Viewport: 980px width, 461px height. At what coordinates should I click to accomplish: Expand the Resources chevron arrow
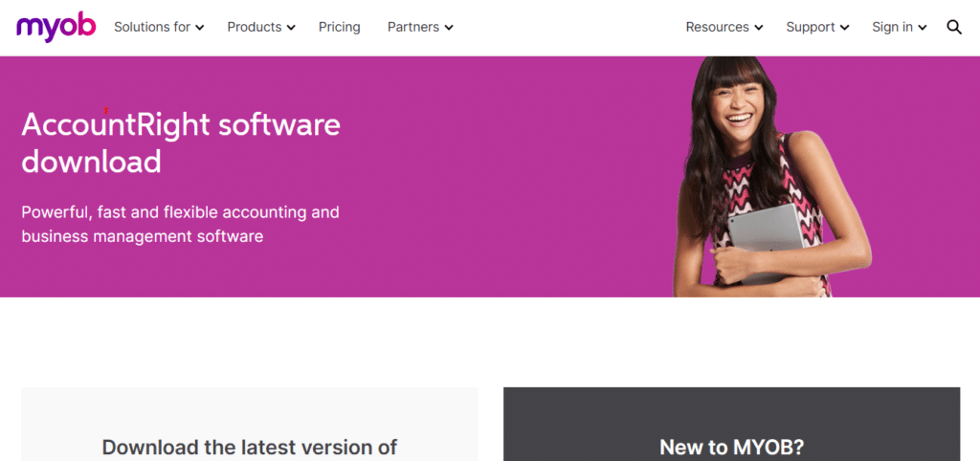tap(759, 28)
